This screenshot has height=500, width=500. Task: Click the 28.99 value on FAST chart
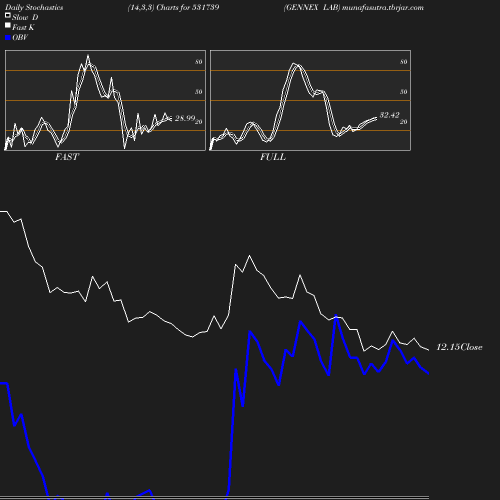click(185, 118)
